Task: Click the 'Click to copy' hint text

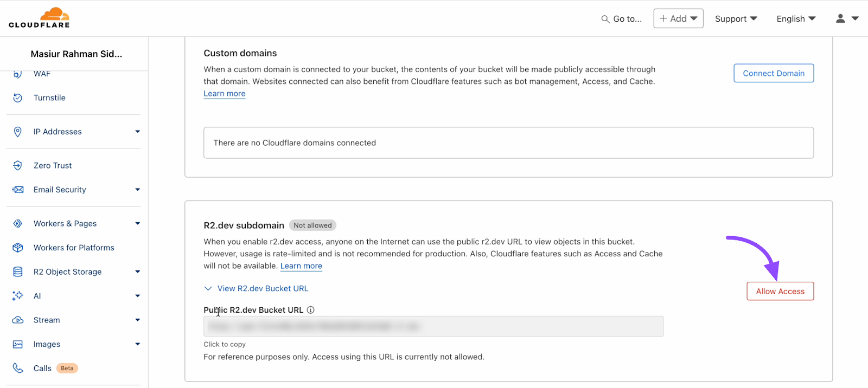Action: click(x=225, y=344)
